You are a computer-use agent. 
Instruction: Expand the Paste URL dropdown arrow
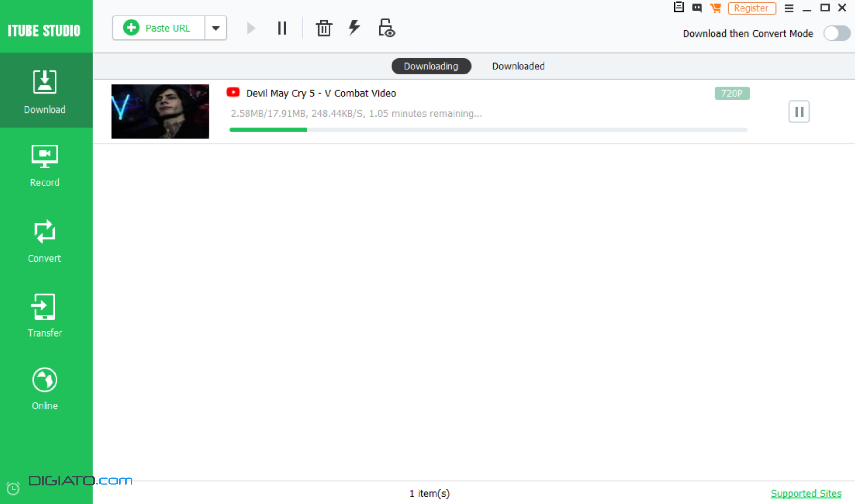(216, 28)
